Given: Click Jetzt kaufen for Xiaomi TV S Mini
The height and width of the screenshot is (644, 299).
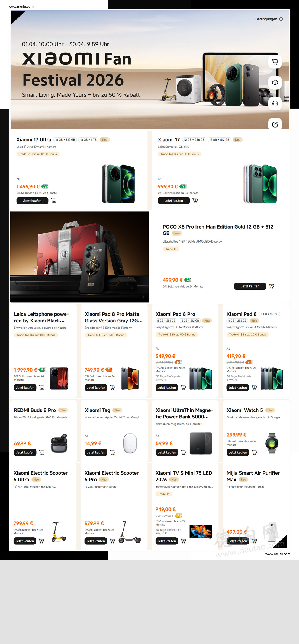Looking at the screenshot, I should [x=167, y=541].
